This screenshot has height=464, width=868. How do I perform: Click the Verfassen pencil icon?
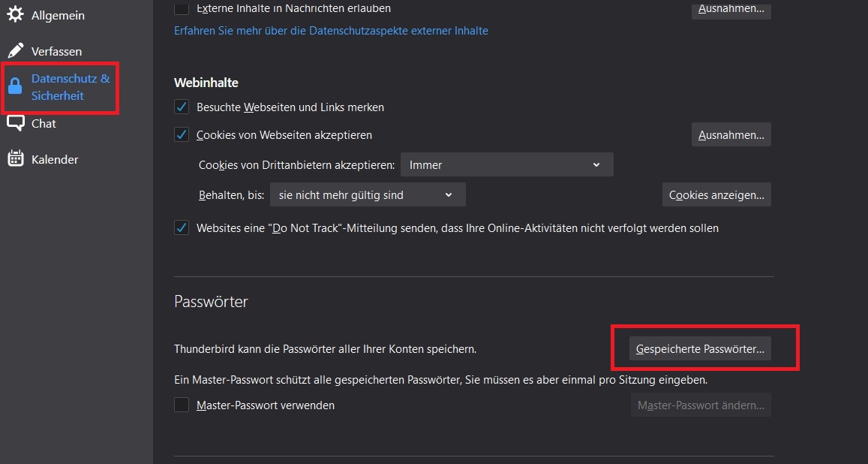click(15, 51)
